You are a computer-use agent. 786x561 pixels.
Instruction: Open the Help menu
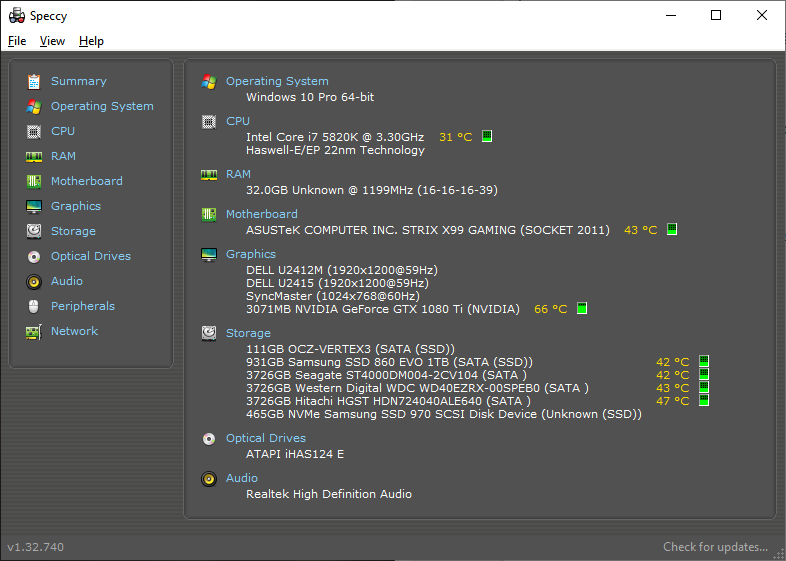click(91, 41)
